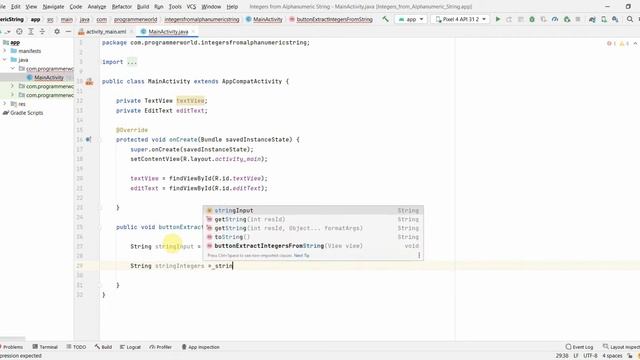Open the Event Log
This screenshot has height=360, width=640.
[579, 347]
